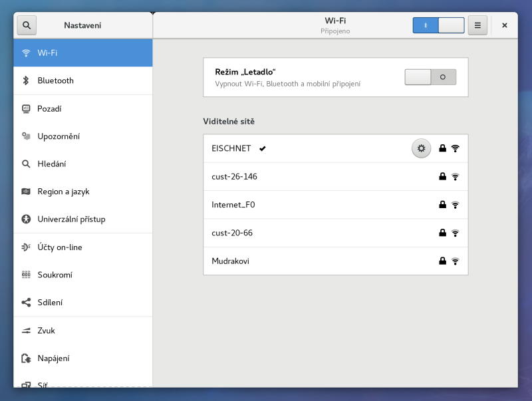Select the Bluetooth icon in the sidebar
This screenshot has width=532, height=401.
(27, 80)
